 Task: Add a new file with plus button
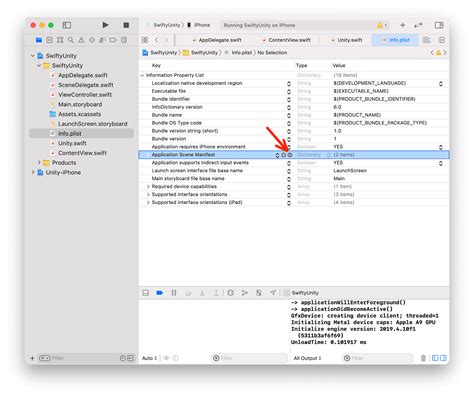tap(32, 358)
